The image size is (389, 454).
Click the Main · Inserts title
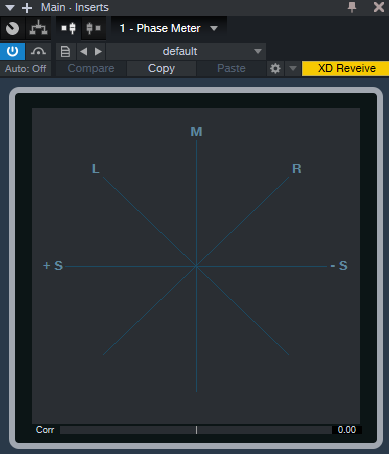click(75, 7)
